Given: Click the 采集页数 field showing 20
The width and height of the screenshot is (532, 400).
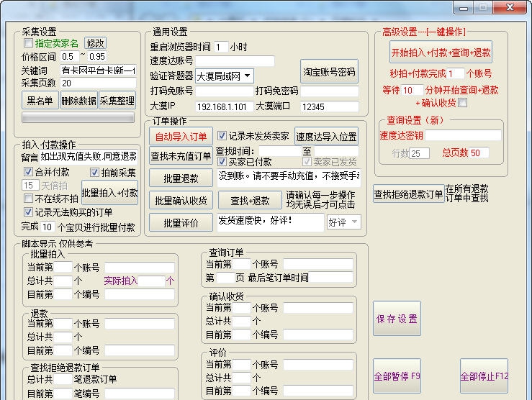Looking at the screenshot, I should coord(99,83).
